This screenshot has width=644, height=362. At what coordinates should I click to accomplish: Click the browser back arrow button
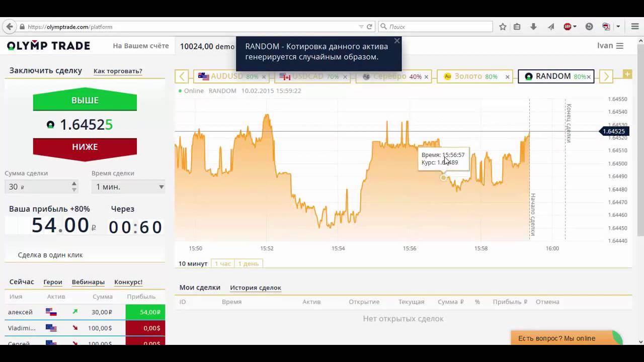pos(9,27)
